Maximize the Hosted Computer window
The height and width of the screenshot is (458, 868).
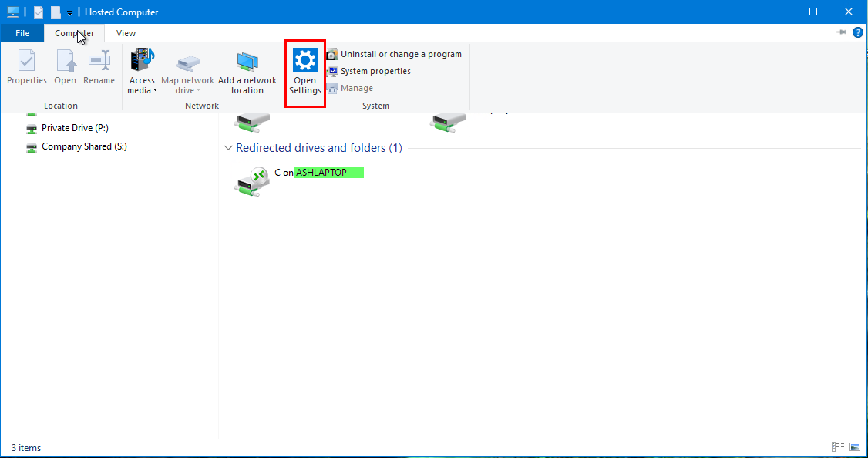coord(813,12)
